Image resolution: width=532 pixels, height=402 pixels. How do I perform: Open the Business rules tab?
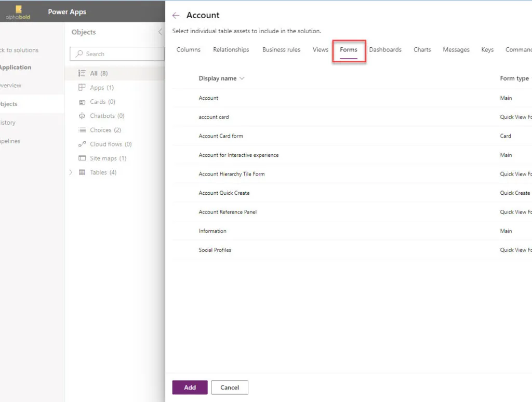pyautogui.click(x=281, y=49)
